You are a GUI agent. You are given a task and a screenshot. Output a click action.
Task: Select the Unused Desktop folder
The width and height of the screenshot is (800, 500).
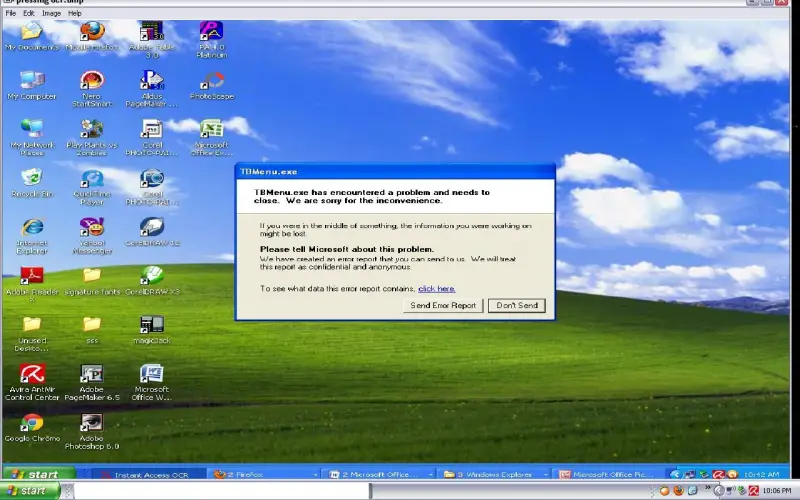(32, 334)
